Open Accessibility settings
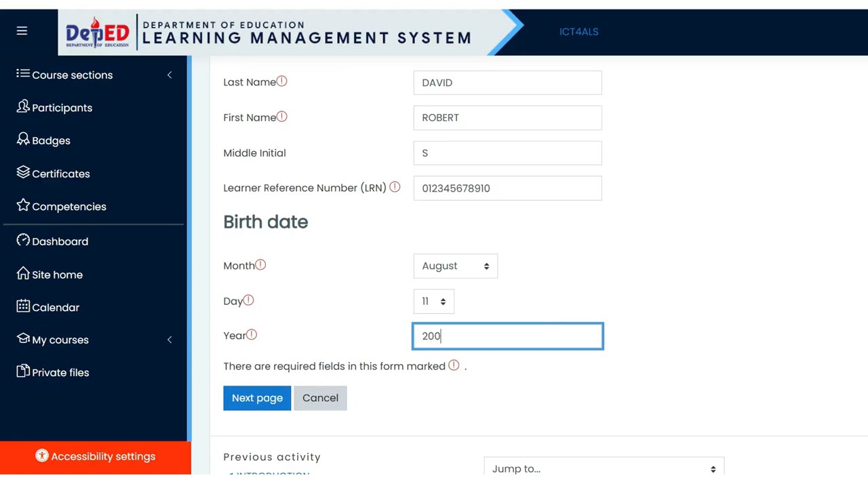The width and height of the screenshot is (868, 488). coord(96,457)
